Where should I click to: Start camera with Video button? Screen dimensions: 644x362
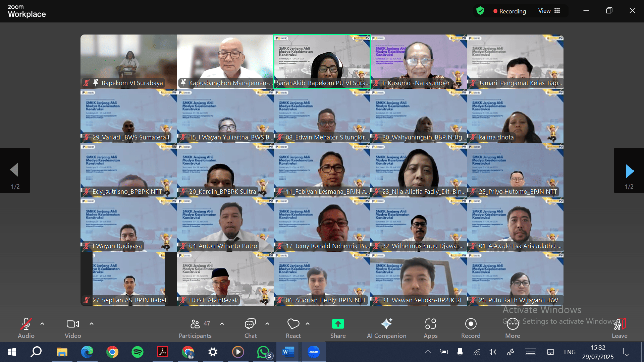[73, 328]
